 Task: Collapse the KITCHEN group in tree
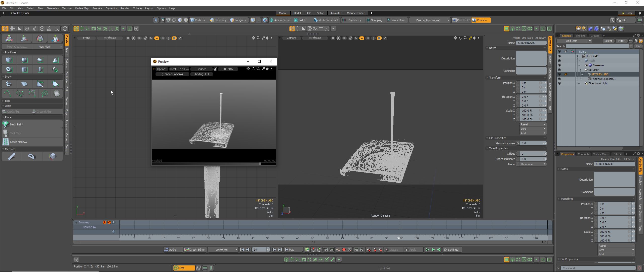click(581, 70)
